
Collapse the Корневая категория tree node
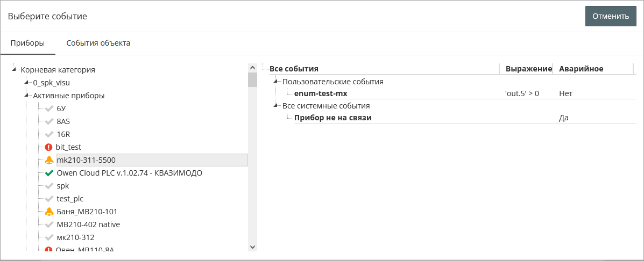(15, 68)
